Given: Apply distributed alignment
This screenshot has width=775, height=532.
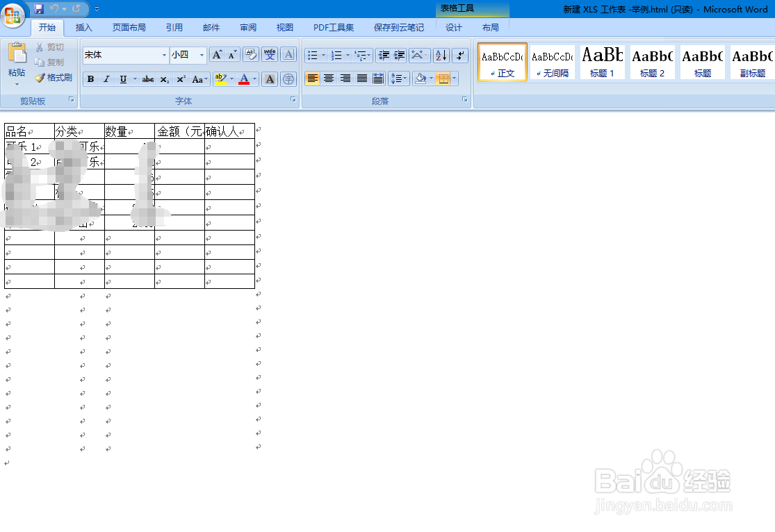Looking at the screenshot, I should (378, 78).
